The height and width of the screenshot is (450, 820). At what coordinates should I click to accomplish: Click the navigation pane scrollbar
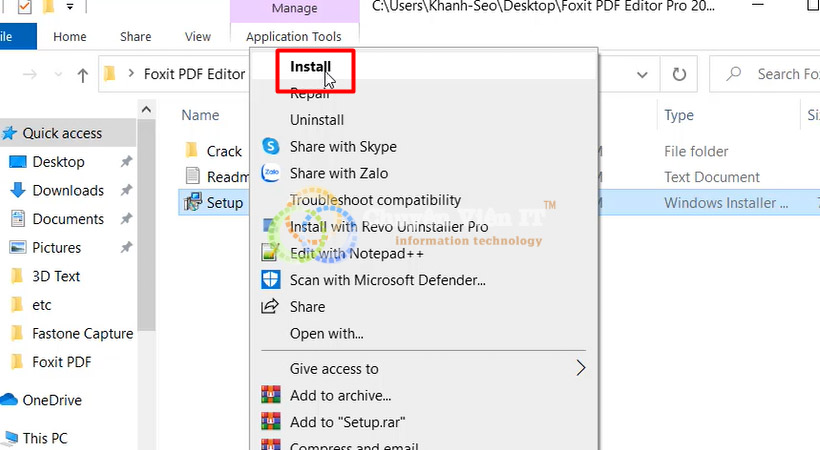point(147,220)
